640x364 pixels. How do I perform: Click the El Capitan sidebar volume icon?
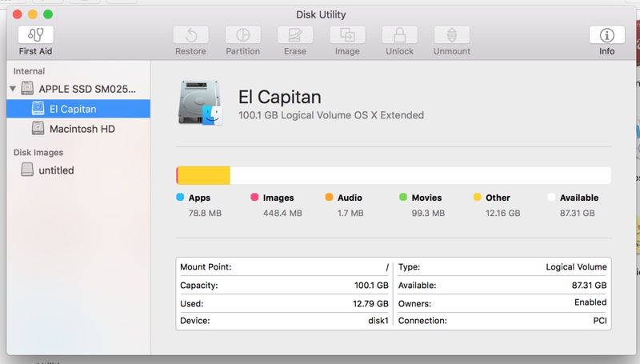[x=38, y=108]
